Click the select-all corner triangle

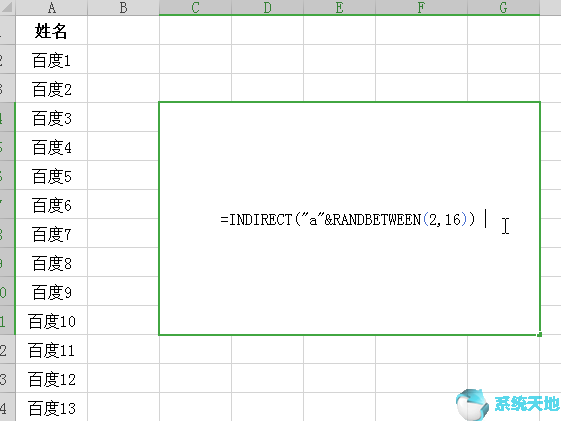8,7
